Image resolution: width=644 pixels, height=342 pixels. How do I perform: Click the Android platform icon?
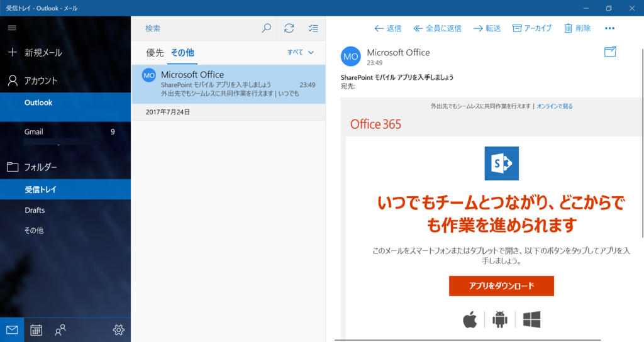pos(500,319)
